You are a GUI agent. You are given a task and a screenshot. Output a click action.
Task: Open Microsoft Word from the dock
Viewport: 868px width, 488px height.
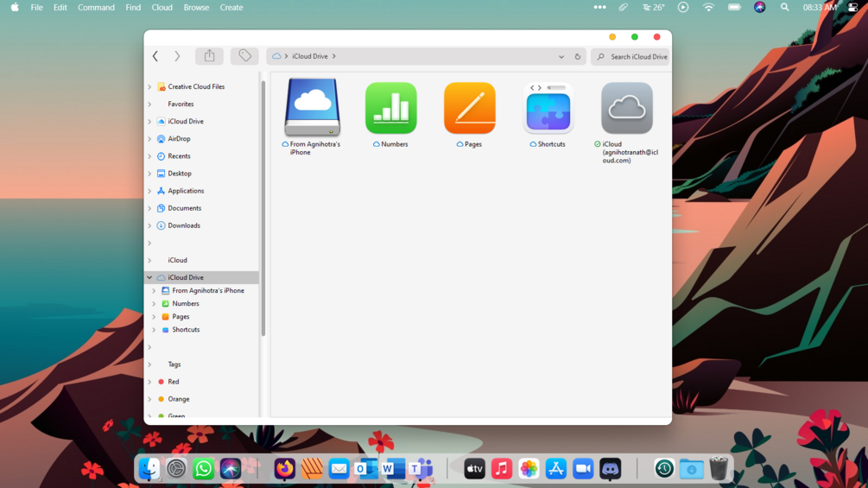click(392, 469)
